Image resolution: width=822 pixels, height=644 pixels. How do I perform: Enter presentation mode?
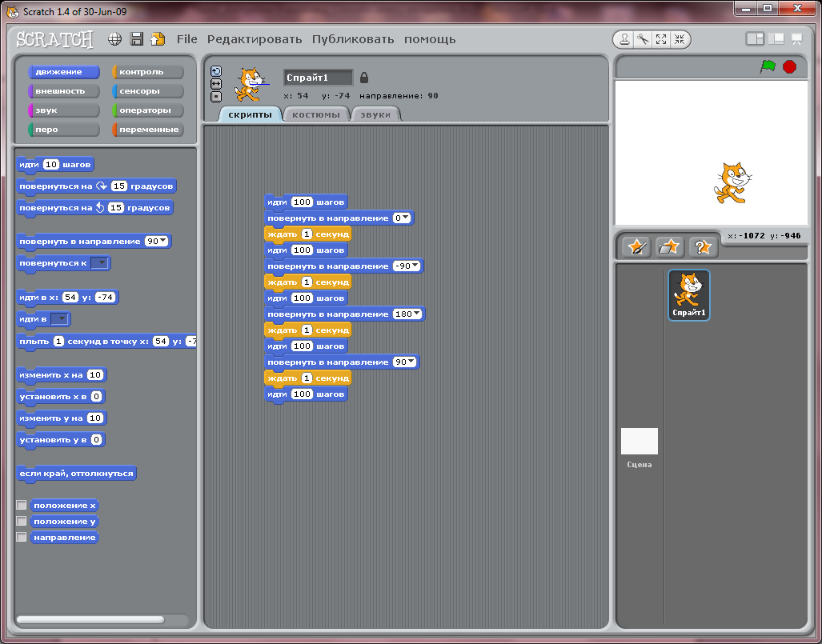coord(796,38)
